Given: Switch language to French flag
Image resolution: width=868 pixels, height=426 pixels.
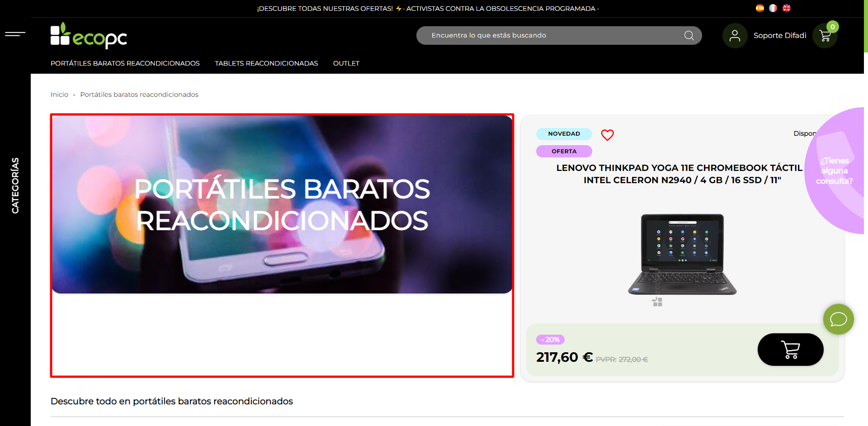Looking at the screenshot, I should [x=773, y=8].
